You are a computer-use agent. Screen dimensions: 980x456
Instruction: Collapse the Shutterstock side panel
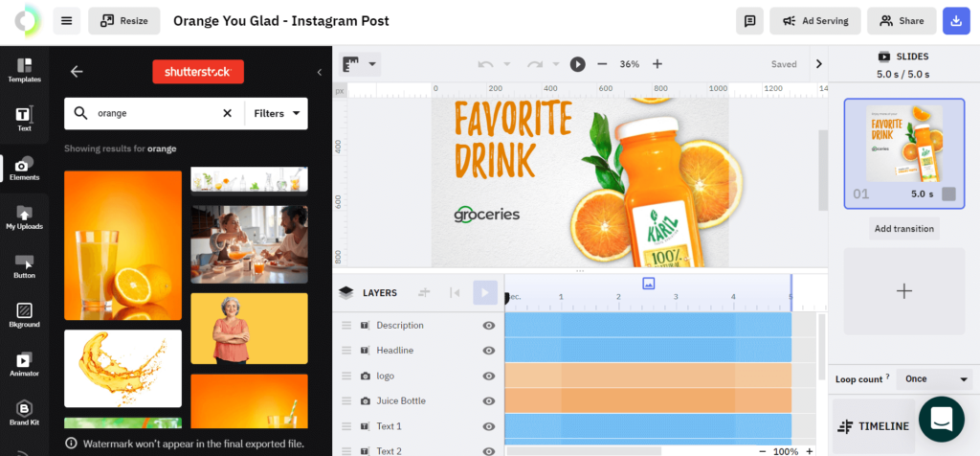tap(320, 72)
